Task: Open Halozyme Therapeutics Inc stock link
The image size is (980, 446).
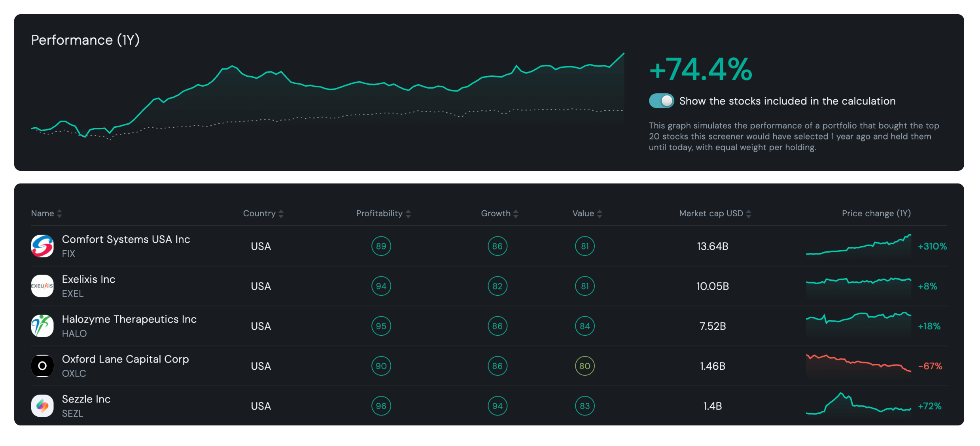Action: 129,319
